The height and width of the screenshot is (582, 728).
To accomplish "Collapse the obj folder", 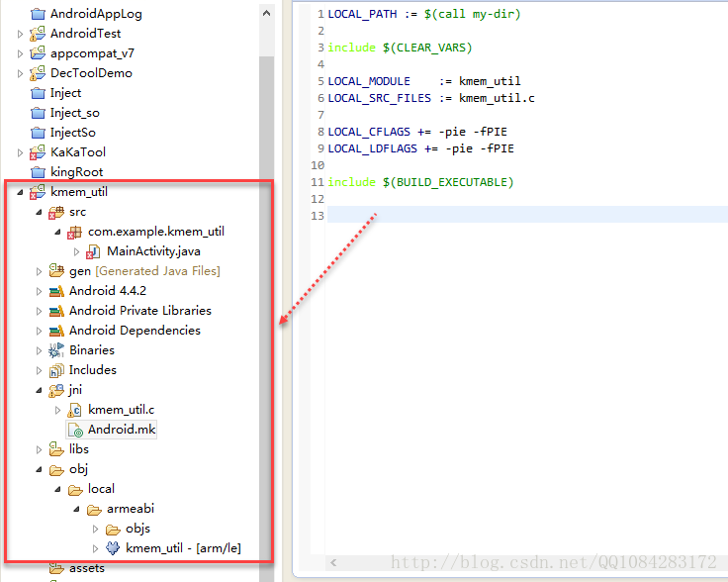I will (39, 469).
